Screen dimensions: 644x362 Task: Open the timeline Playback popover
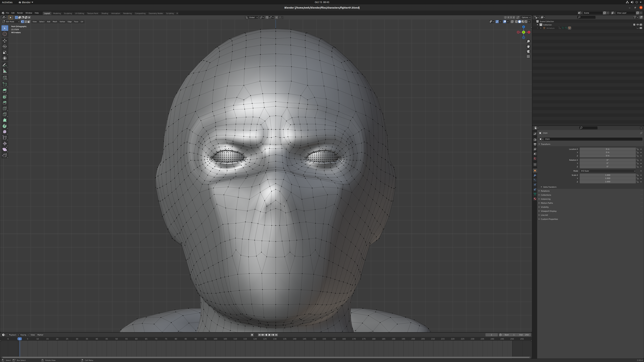[x=13, y=335]
